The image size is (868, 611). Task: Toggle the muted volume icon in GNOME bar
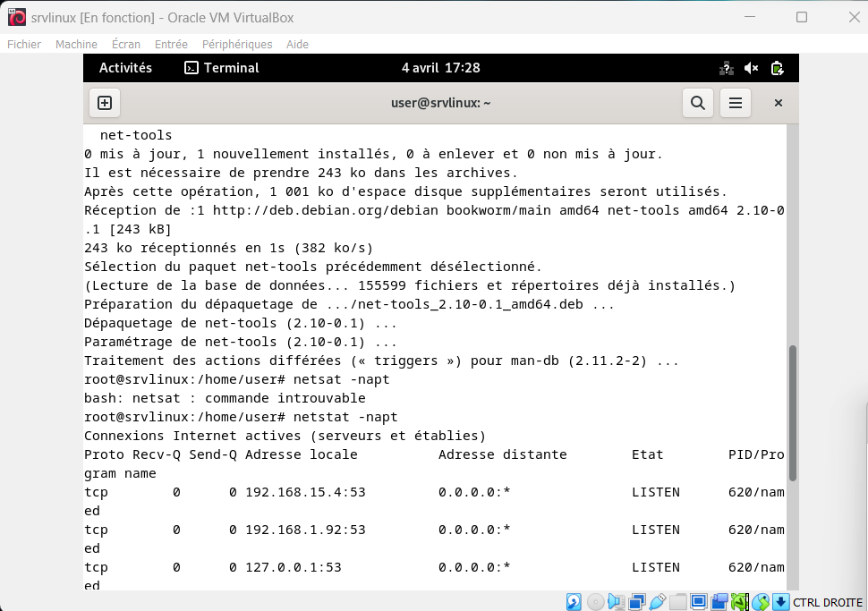tap(752, 68)
